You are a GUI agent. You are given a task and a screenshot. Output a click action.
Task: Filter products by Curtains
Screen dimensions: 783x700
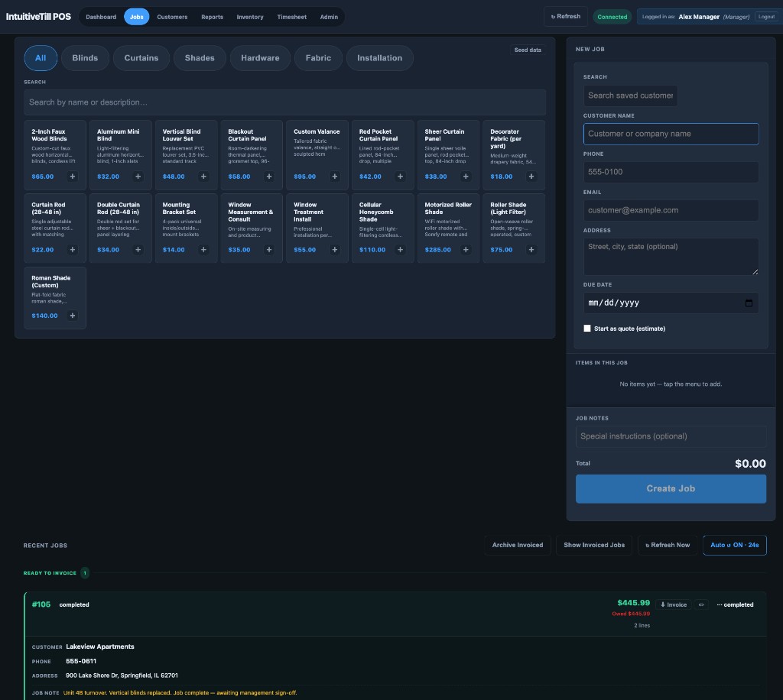(x=141, y=58)
